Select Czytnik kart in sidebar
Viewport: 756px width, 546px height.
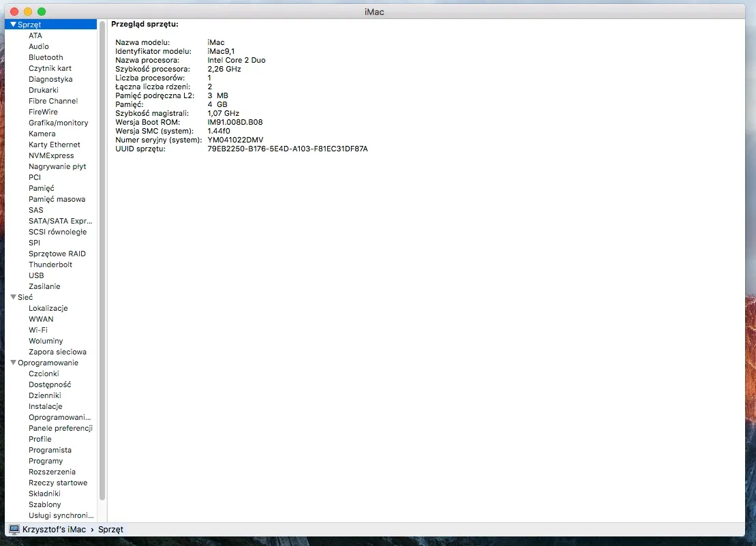click(50, 68)
